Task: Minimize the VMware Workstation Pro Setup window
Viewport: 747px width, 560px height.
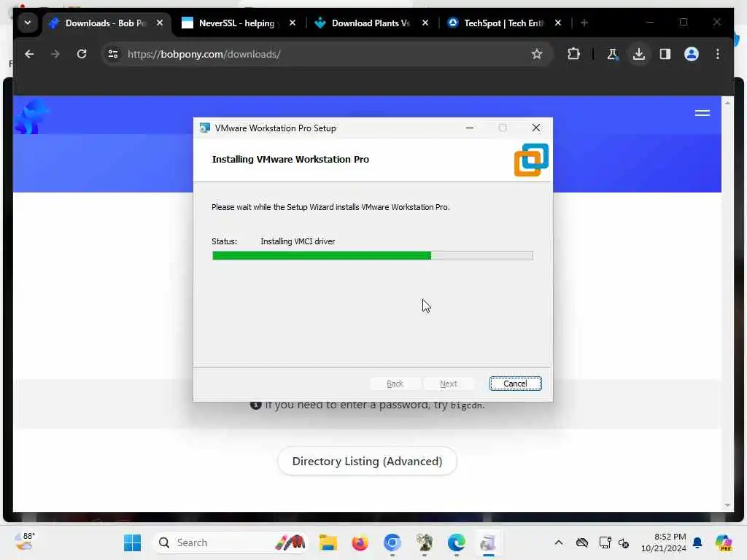Action: 470,128
